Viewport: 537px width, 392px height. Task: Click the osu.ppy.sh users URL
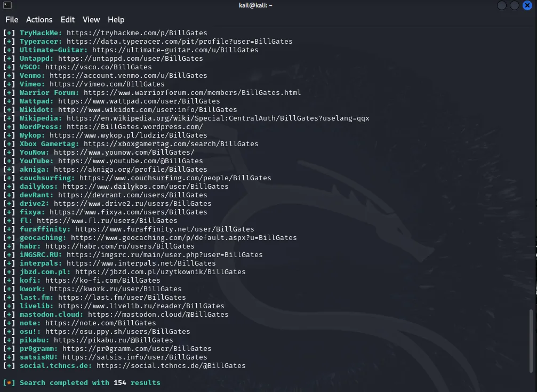point(117,332)
